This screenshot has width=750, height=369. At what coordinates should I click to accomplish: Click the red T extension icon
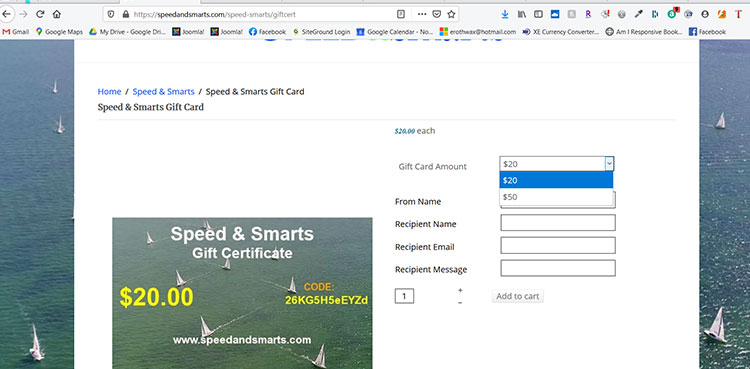tap(739, 14)
